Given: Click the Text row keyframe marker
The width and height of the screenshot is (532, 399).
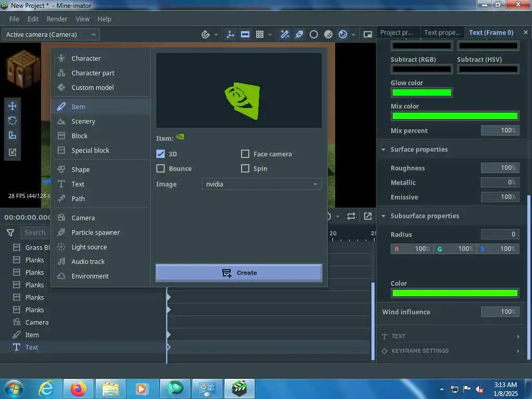Looking at the screenshot, I should [168, 347].
